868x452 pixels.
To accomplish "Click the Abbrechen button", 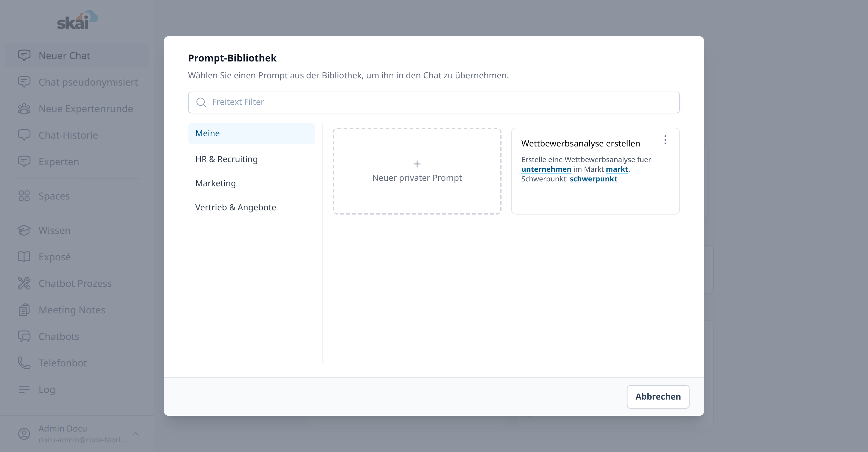I will point(658,397).
